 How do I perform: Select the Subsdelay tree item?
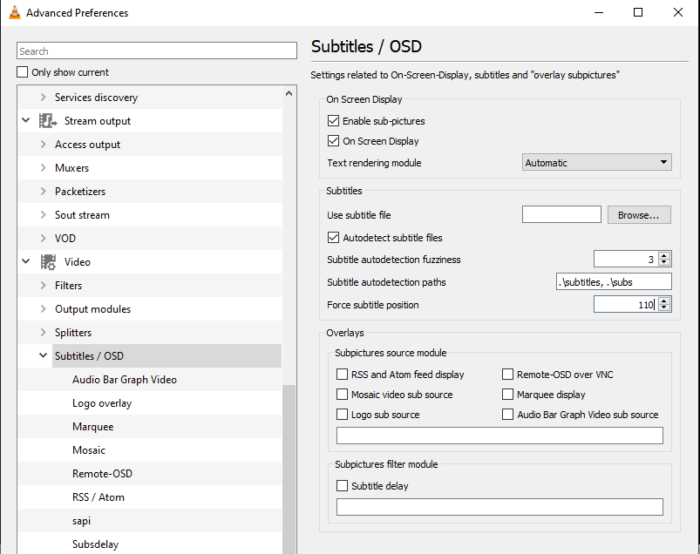96,545
